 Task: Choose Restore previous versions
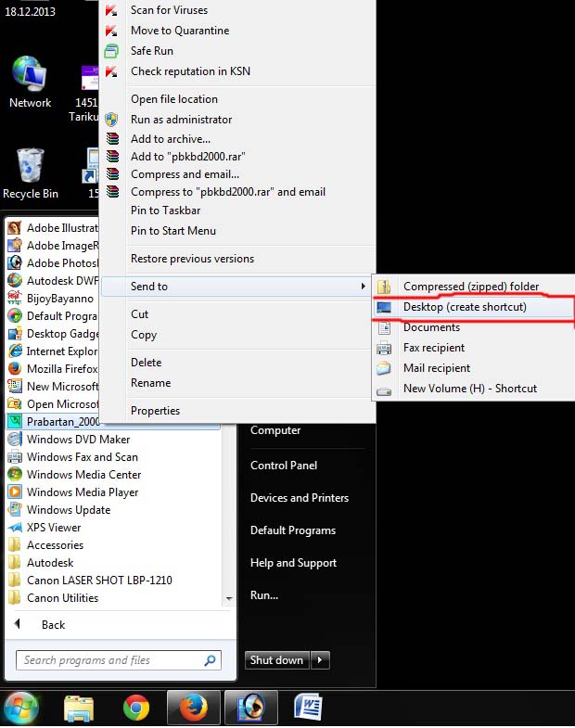coord(192,259)
